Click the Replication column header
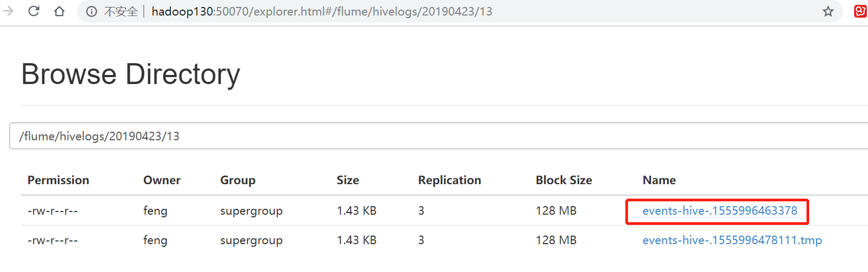868x272 pixels. click(x=449, y=180)
